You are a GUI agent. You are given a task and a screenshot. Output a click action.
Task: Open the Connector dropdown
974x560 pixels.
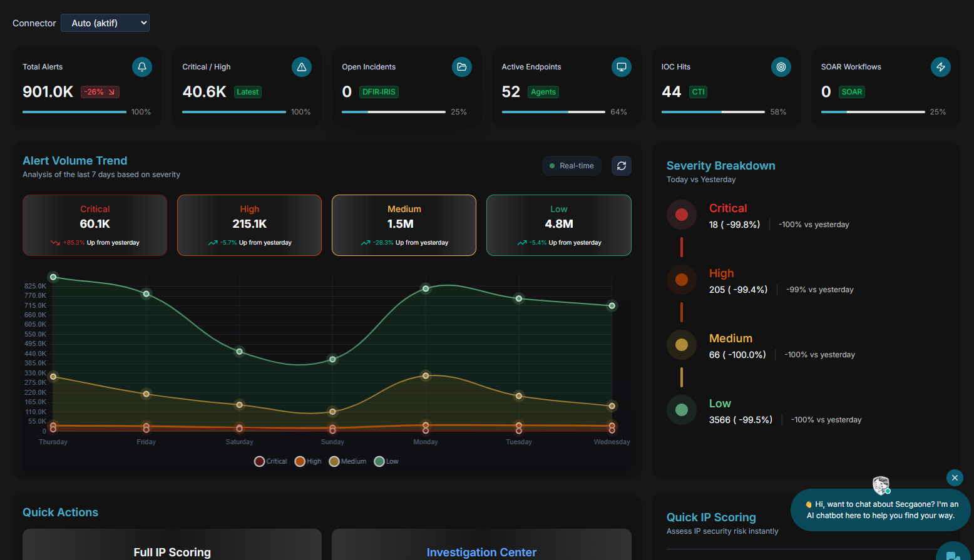pos(105,23)
